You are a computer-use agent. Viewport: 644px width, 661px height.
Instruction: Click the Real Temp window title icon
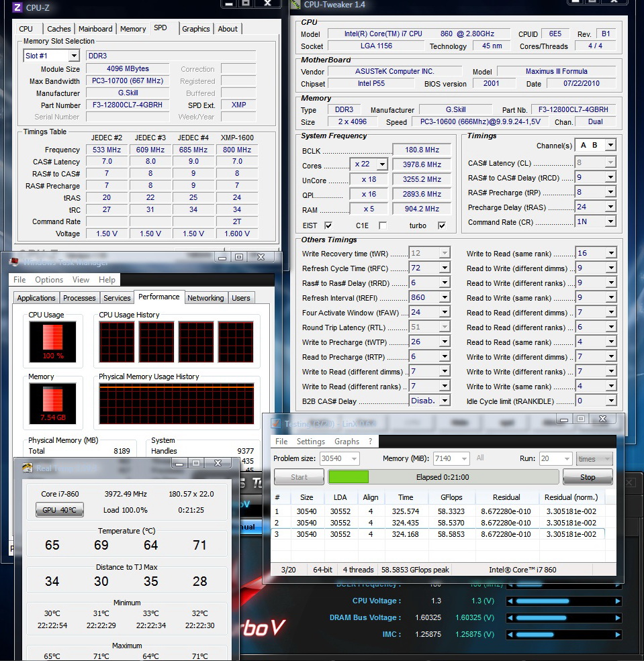(x=28, y=468)
